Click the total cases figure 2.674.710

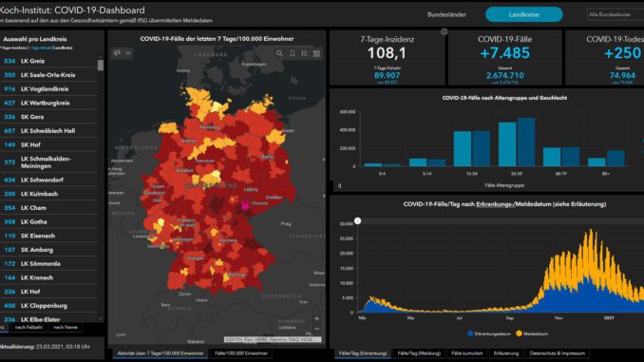pyautogui.click(x=504, y=76)
